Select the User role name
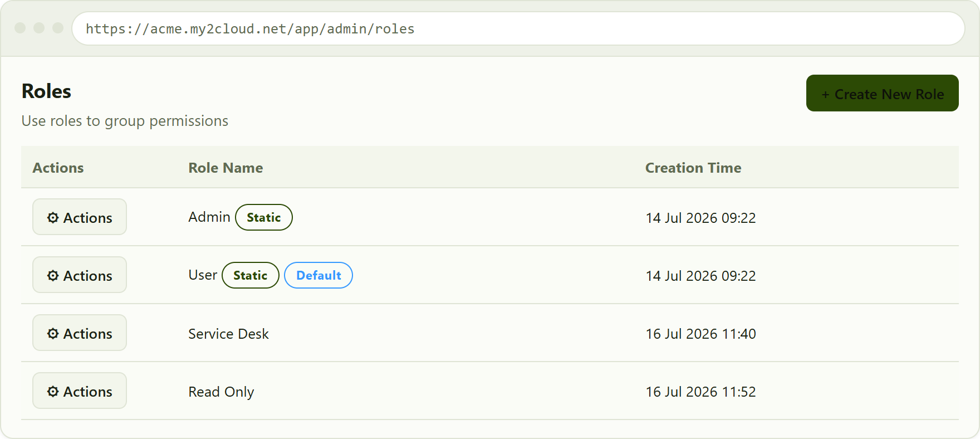Viewport: 980px width, 439px height. pos(203,275)
